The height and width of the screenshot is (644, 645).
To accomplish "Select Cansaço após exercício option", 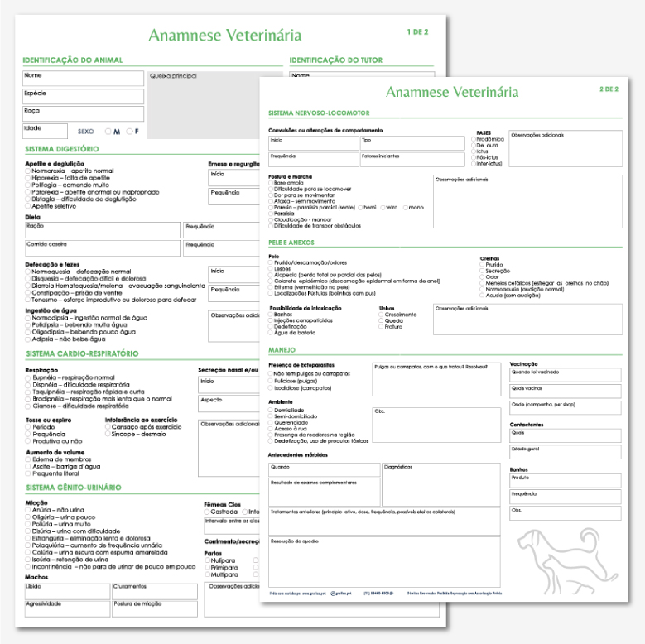I will [108, 427].
